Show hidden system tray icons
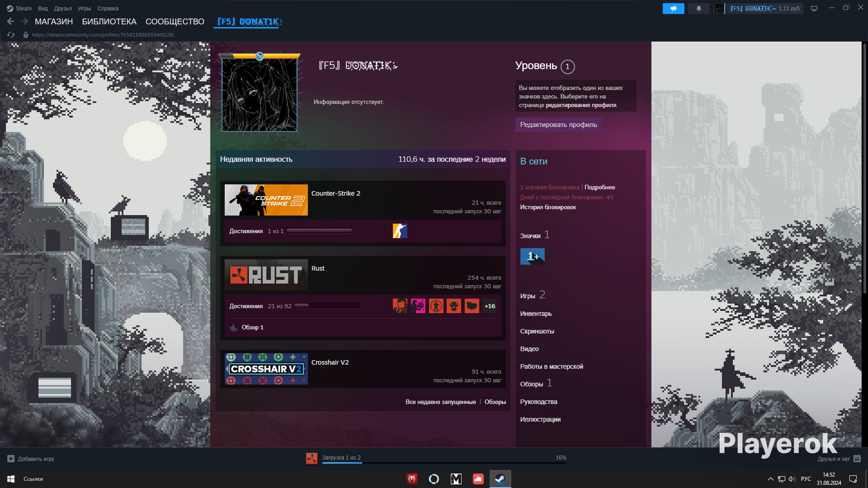 click(x=770, y=479)
